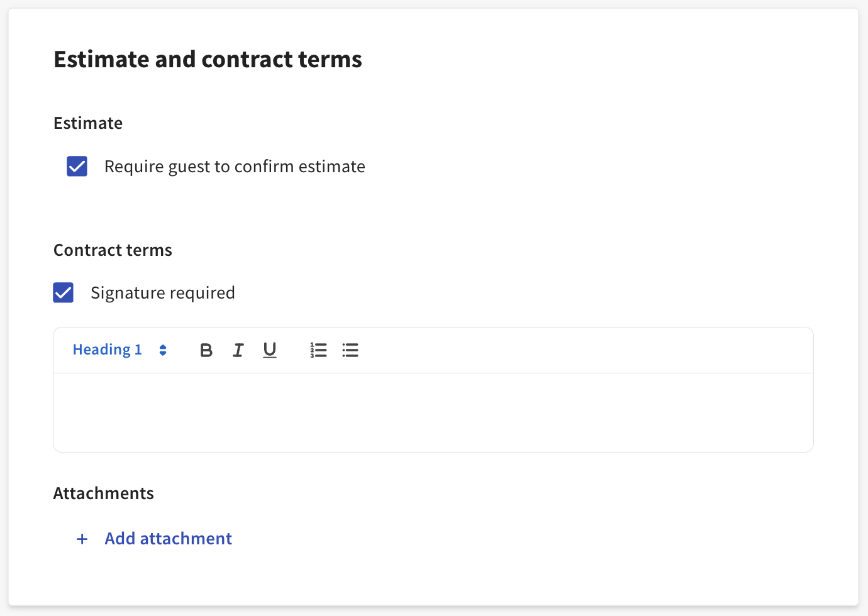
Task: Click the Estimate section heading
Action: click(x=88, y=123)
